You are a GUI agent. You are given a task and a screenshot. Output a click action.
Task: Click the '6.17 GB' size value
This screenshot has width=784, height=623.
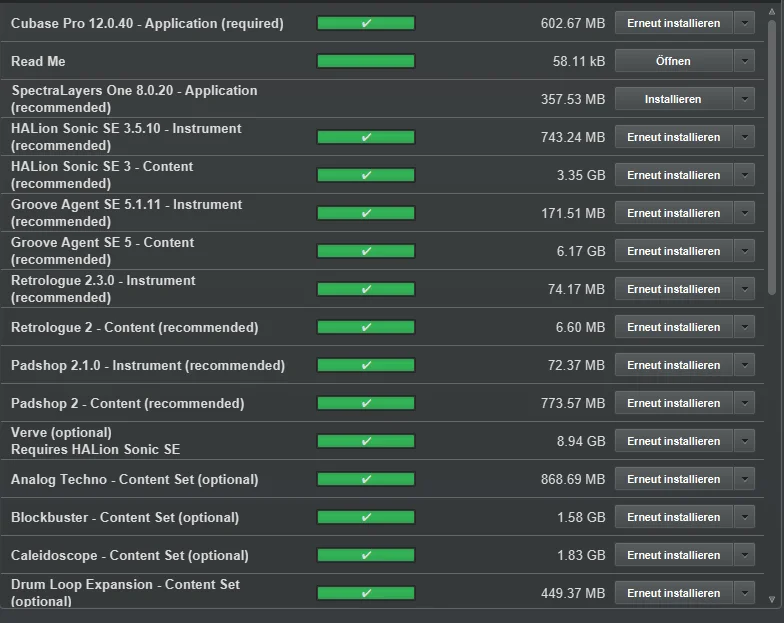click(x=581, y=252)
